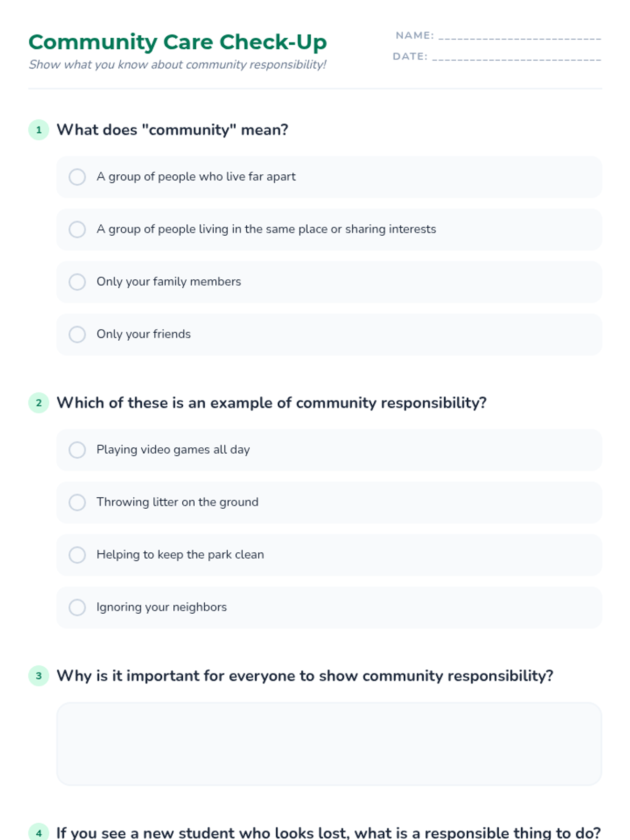
Task: Click the number 3 question badge
Action: pyautogui.click(x=39, y=676)
